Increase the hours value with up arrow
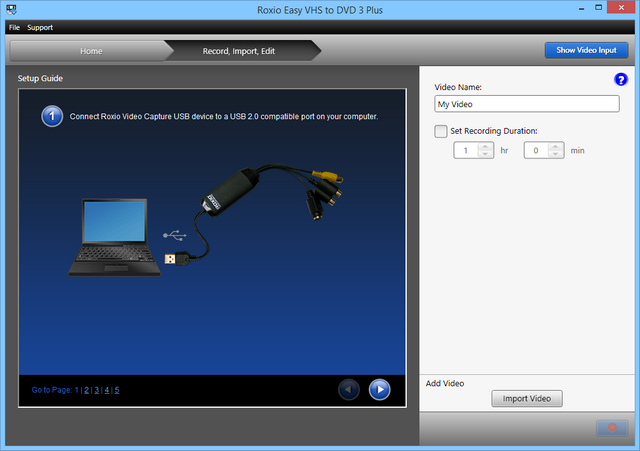Image resolution: width=640 pixels, height=451 pixels. coord(485,147)
